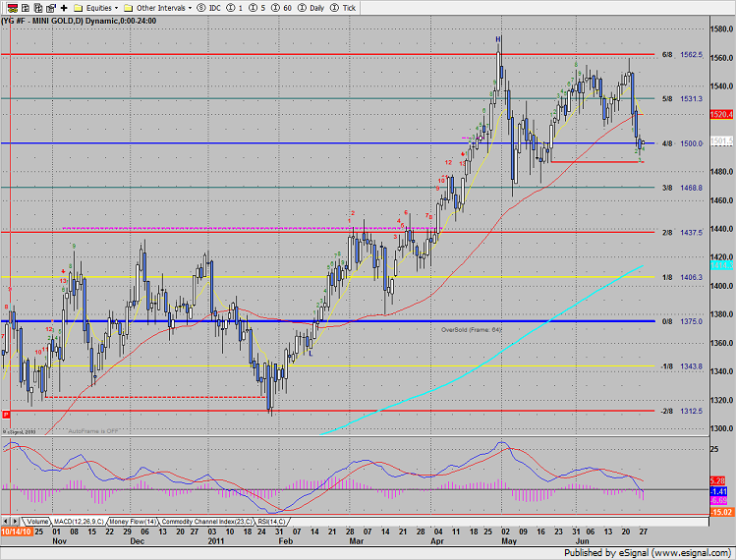Click the red 1520.4 price tag
736x560 pixels.
pos(722,115)
